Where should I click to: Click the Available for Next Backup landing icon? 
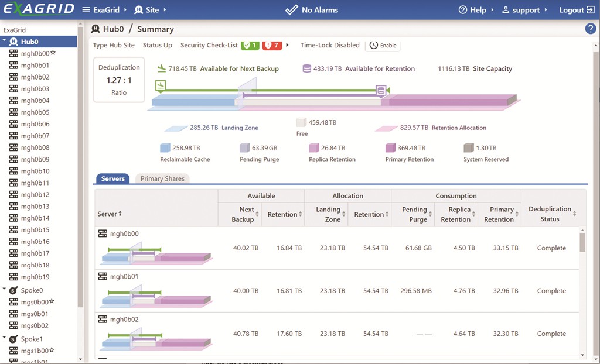162,68
